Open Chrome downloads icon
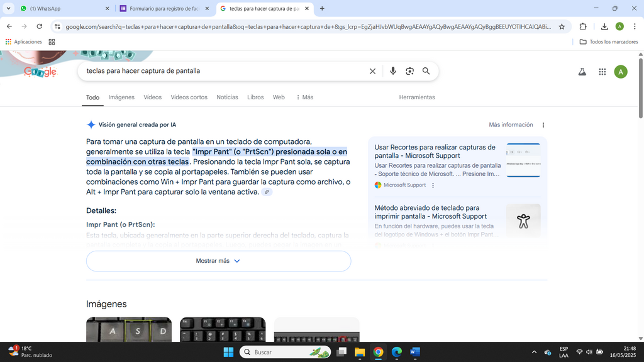This screenshot has width=644, height=362. tap(604, 26)
